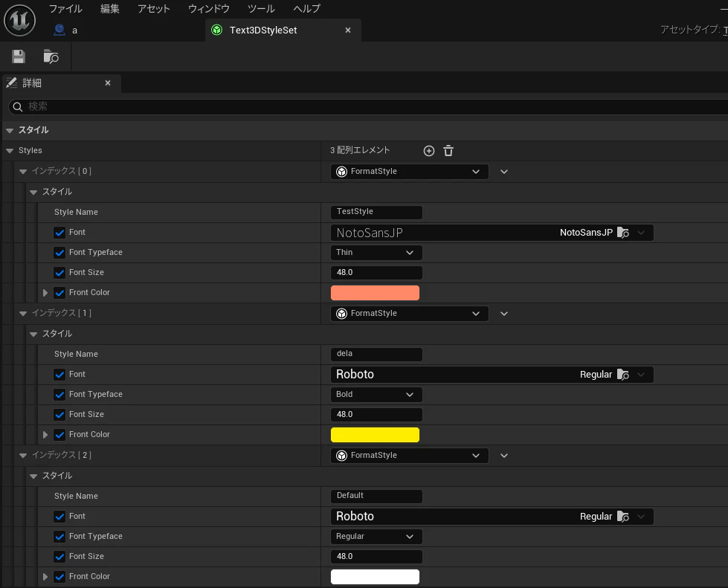
Task: Collapse the top スタイル category header
Action: click(x=10, y=130)
